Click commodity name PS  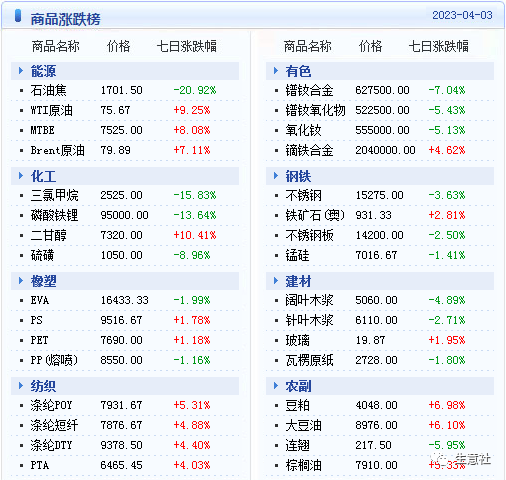[x=36, y=320]
